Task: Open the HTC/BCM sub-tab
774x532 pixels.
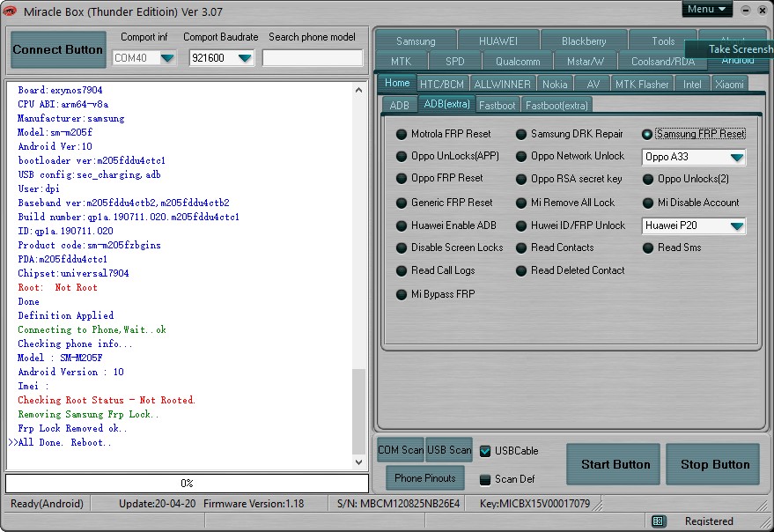Action: [442, 84]
